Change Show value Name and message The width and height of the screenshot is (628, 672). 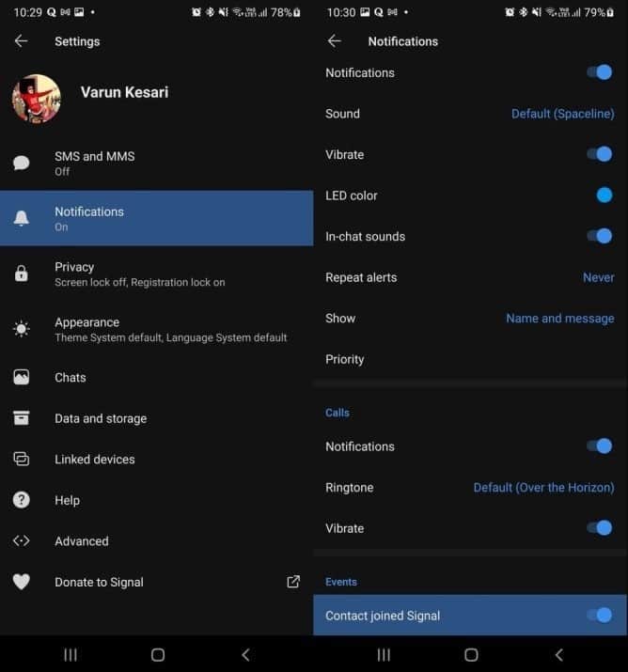point(560,319)
